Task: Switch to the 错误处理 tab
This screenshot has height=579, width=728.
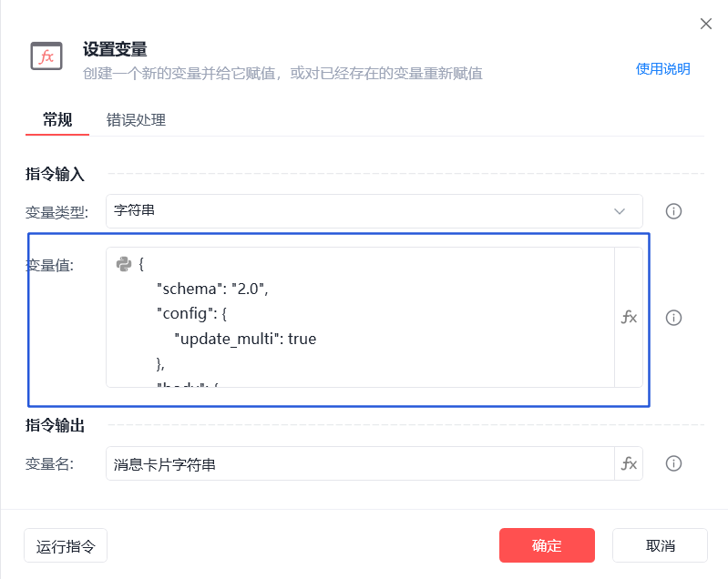Action: tap(136, 120)
